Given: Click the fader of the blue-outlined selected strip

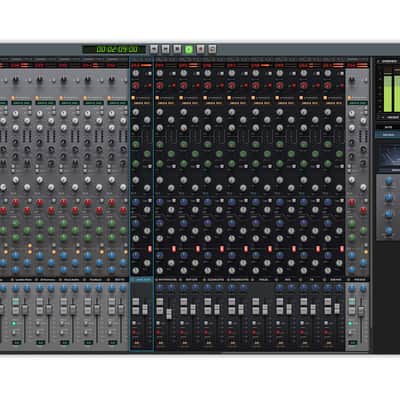Looking at the screenshot, I should pos(145,309).
